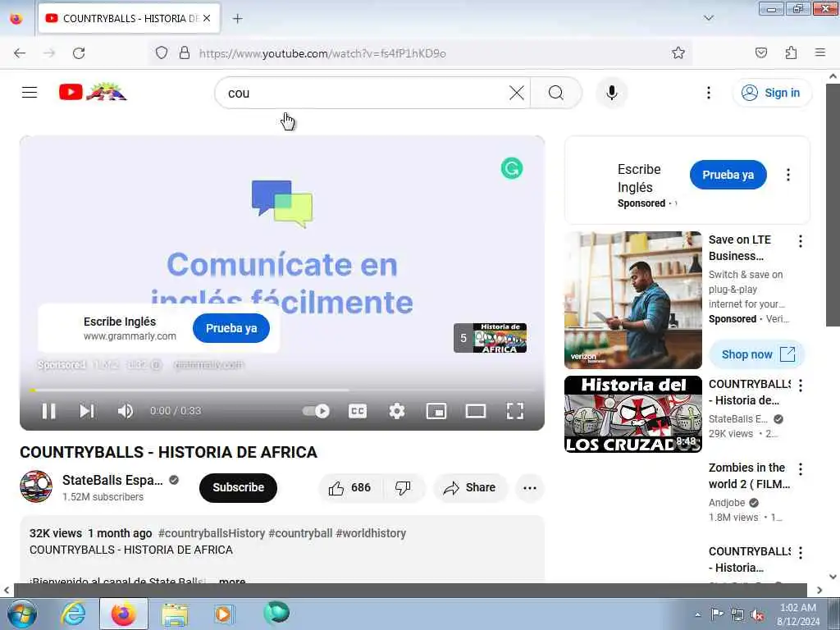
Task: Like the video
Action: tap(349, 487)
